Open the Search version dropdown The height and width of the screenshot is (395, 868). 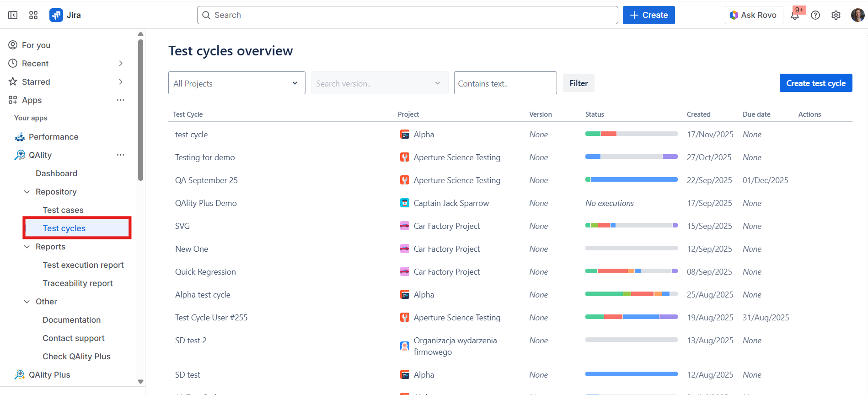380,83
